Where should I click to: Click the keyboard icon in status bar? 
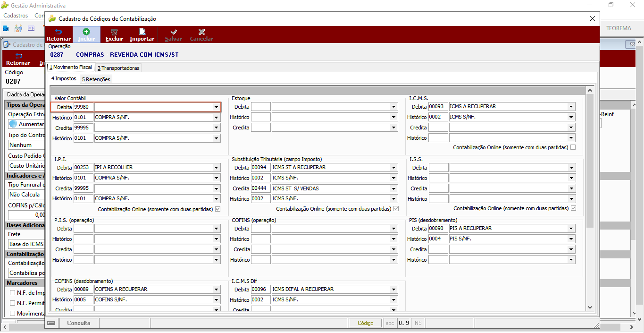point(51,323)
